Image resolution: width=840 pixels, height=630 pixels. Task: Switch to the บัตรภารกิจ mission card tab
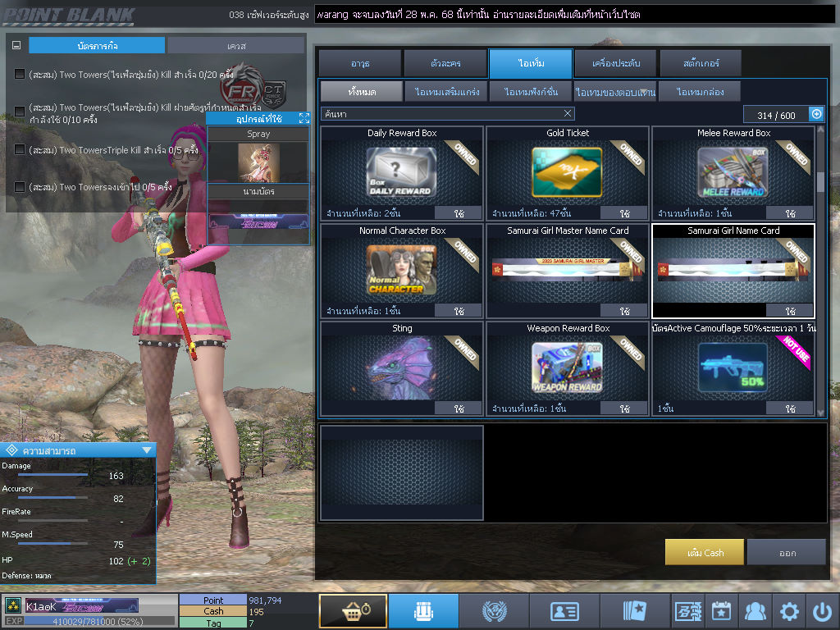(97, 46)
